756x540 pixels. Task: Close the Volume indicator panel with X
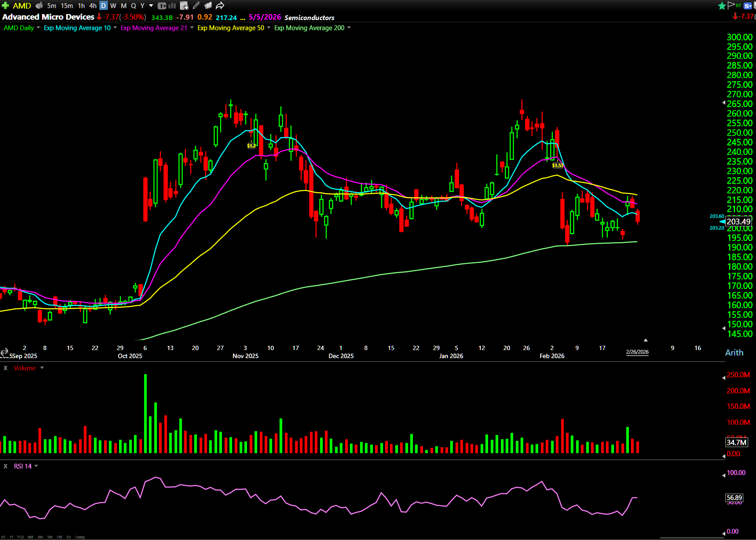(x=6, y=368)
